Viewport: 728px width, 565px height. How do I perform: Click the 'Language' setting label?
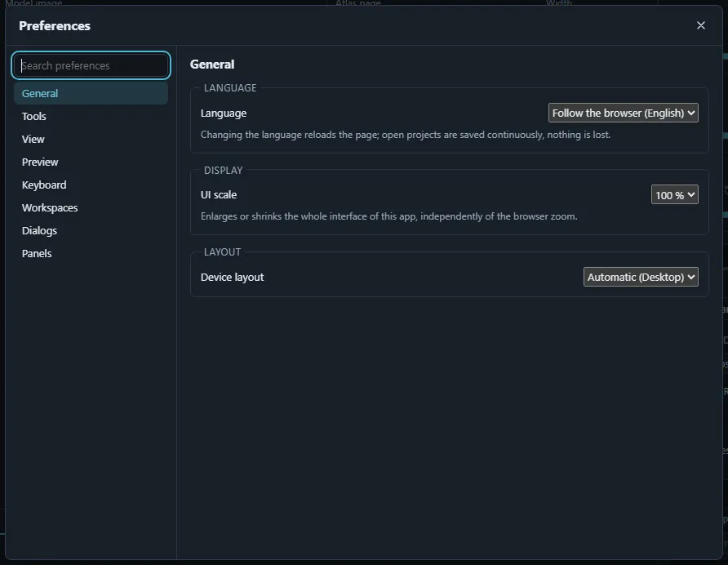pos(224,113)
